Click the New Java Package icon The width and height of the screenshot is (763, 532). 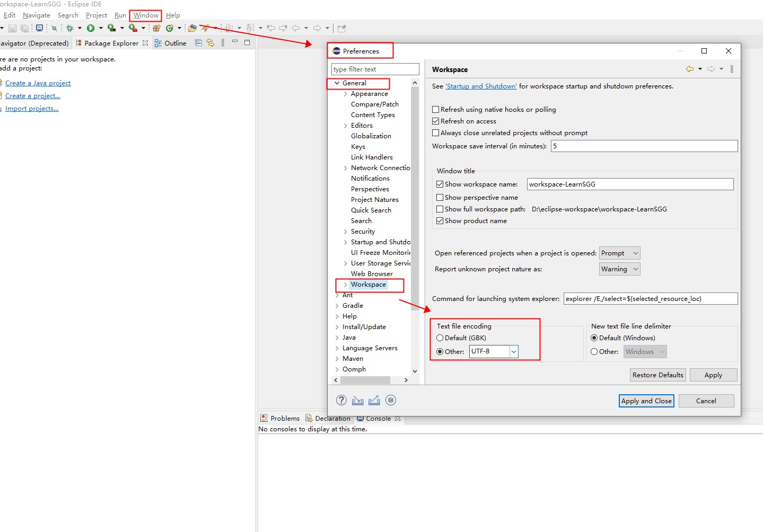pyautogui.click(x=156, y=28)
